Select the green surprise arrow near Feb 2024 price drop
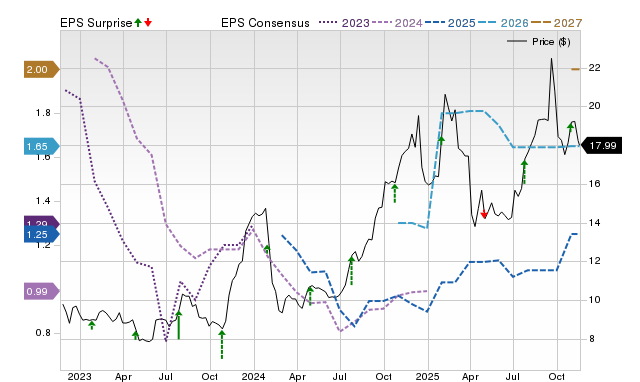 tap(267, 249)
